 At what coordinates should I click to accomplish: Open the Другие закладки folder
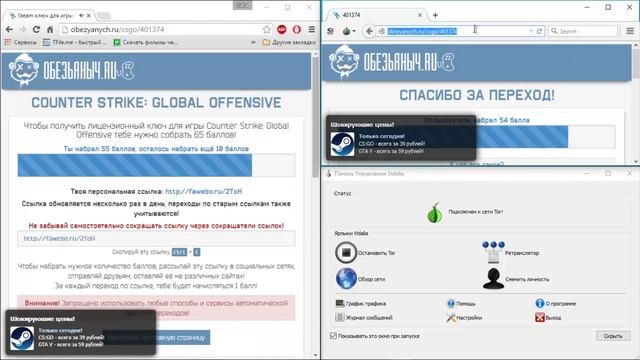[289, 42]
